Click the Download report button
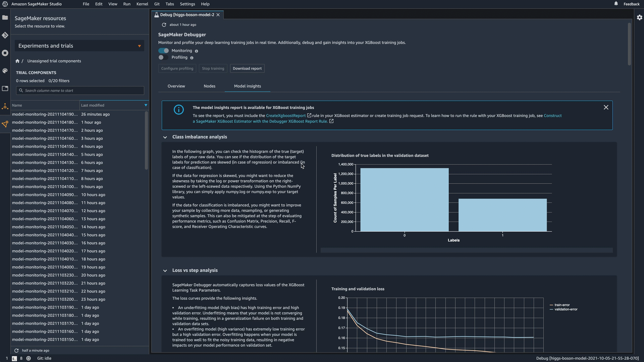Screen dimensions: 644x362 pyautogui.click(x=247, y=68)
